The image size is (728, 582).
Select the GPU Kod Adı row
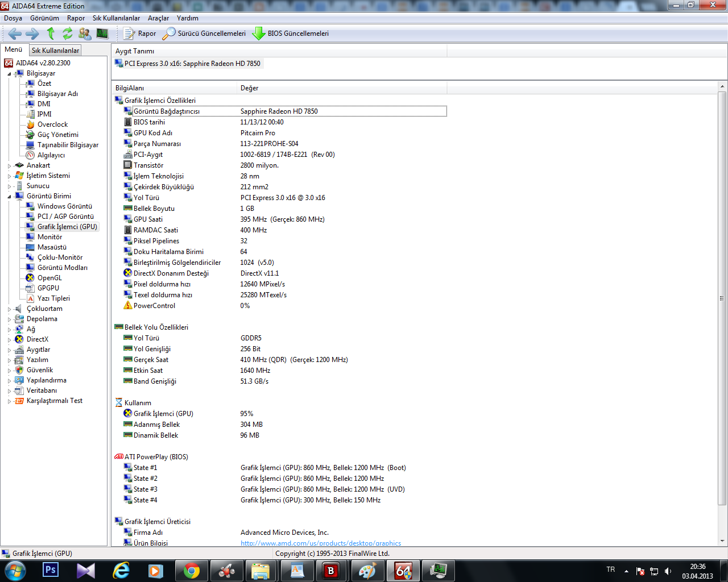pyautogui.click(x=285, y=133)
